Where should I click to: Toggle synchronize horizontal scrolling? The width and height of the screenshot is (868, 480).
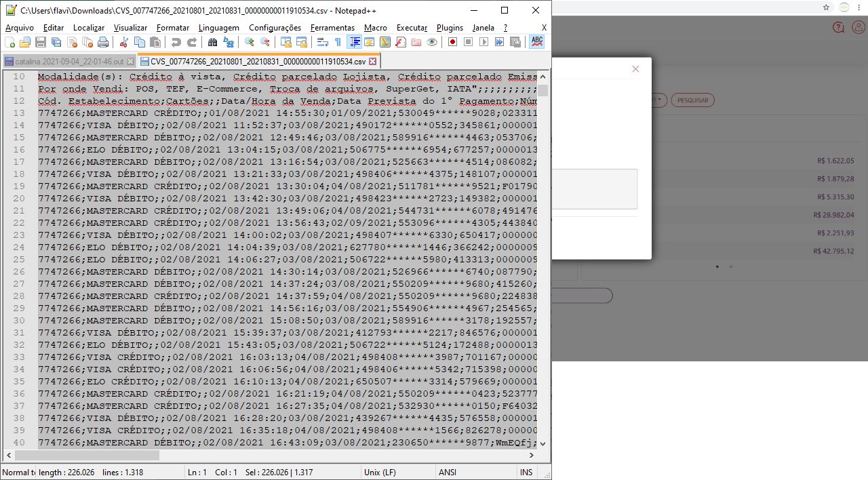[302, 42]
